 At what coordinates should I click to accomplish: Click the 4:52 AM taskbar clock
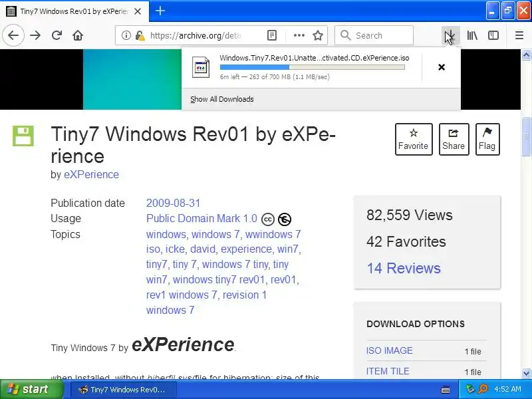507,389
